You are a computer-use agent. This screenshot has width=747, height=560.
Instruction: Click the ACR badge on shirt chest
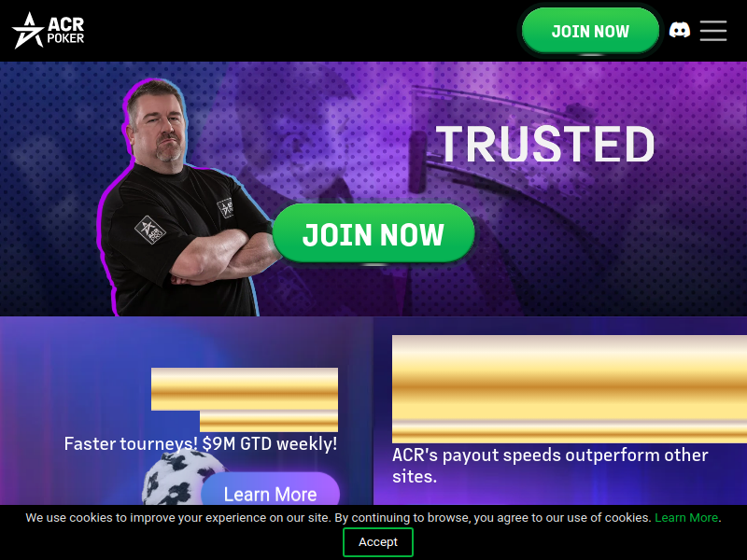coord(225,208)
